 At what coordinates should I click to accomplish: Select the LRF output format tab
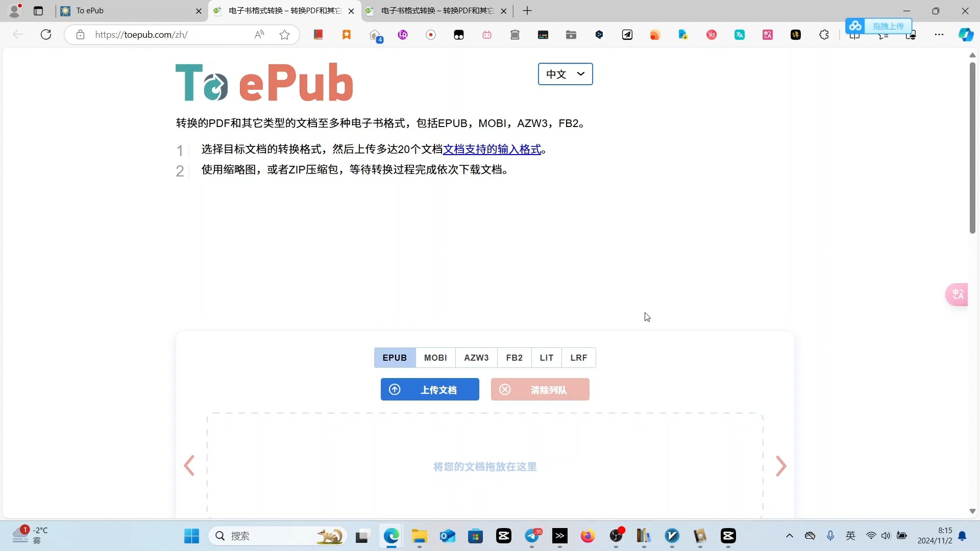point(578,358)
